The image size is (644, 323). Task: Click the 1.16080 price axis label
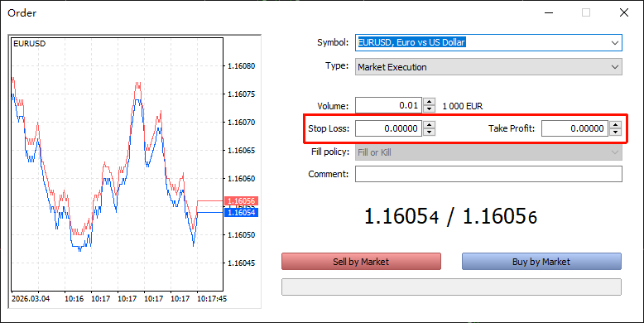[x=241, y=65]
